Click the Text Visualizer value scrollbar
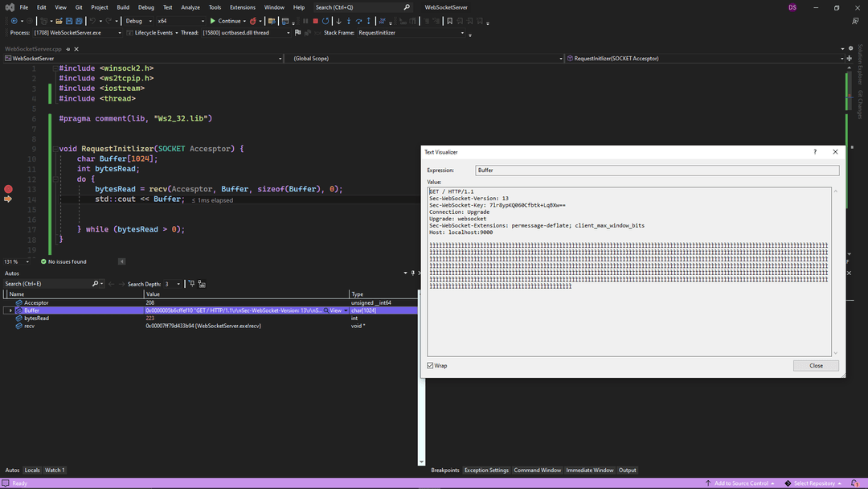 tap(835, 272)
